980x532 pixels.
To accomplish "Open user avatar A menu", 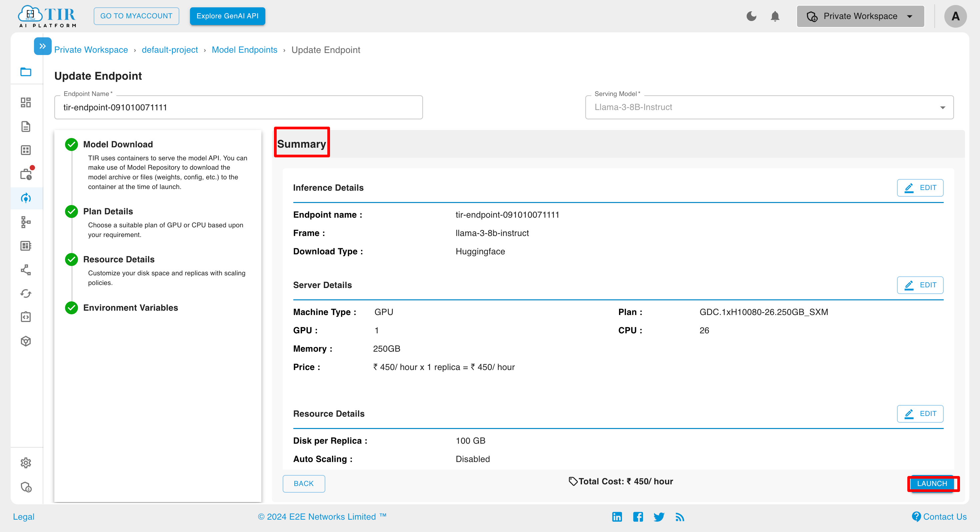I will [x=955, y=16].
